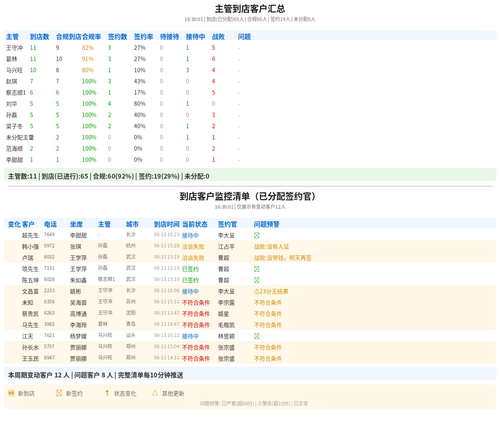Click the 未分配主管 row label
This screenshot has width=500, height=426.
tap(20, 137)
